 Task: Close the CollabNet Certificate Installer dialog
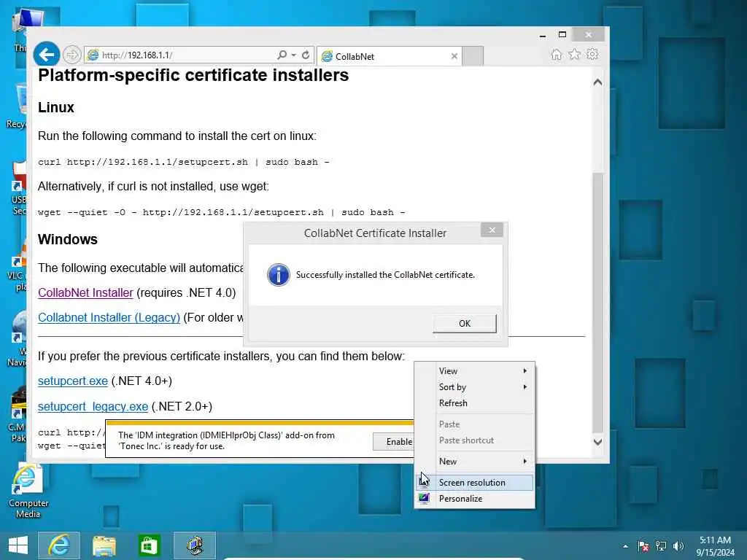492,230
